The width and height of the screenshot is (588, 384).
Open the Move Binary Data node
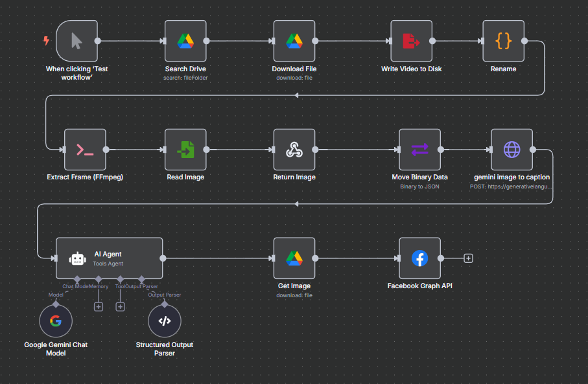[x=419, y=150]
